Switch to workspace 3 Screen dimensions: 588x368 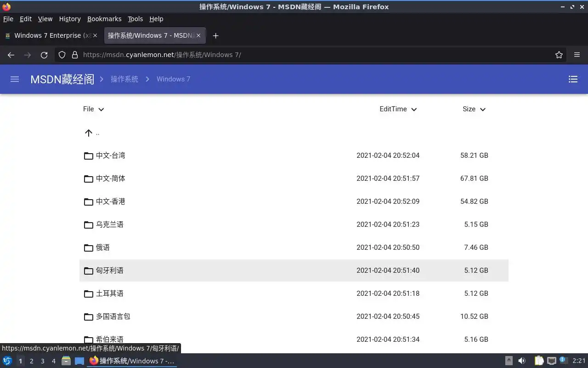point(42,361)
